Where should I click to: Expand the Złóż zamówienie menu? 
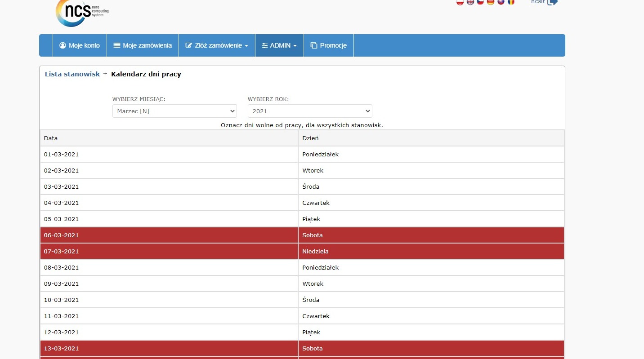click(217, 45)
